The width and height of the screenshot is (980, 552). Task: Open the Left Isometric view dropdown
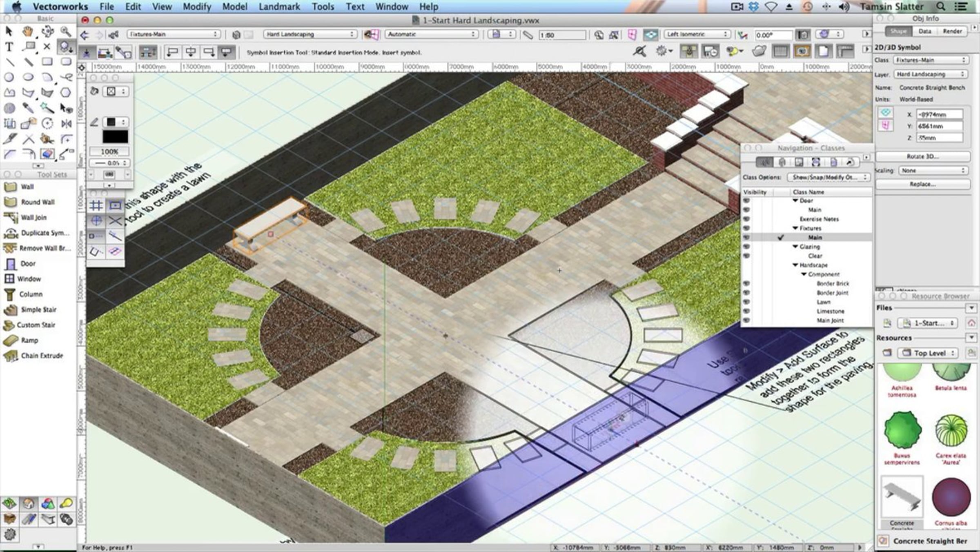point(697,34)
